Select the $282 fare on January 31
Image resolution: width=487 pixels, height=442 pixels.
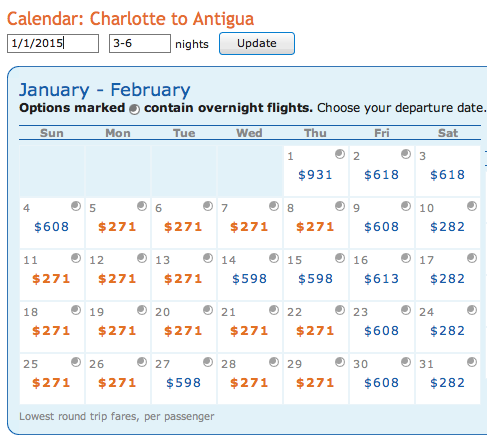[x=447, y=383]
